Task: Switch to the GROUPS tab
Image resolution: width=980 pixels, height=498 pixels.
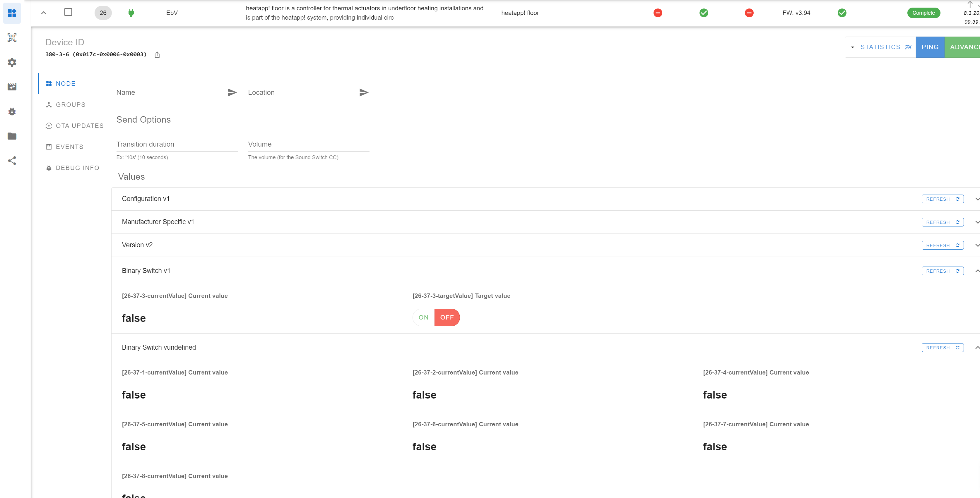Action: tap(70, 104)
